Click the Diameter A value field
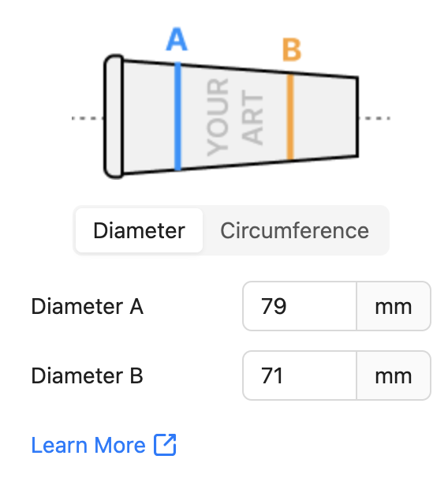The image size is (448, 478). pyautogui.click(x=300, y=306)
